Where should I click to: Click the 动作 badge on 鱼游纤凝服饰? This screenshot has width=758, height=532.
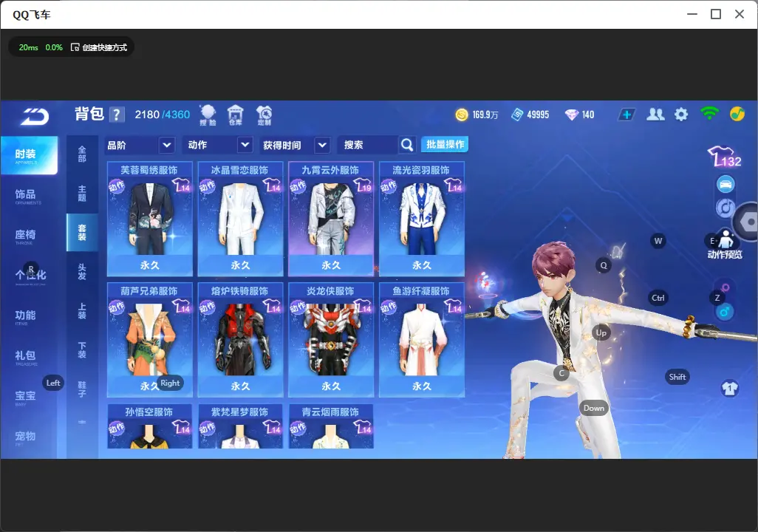pyautogui.click(x=389, y=307)
